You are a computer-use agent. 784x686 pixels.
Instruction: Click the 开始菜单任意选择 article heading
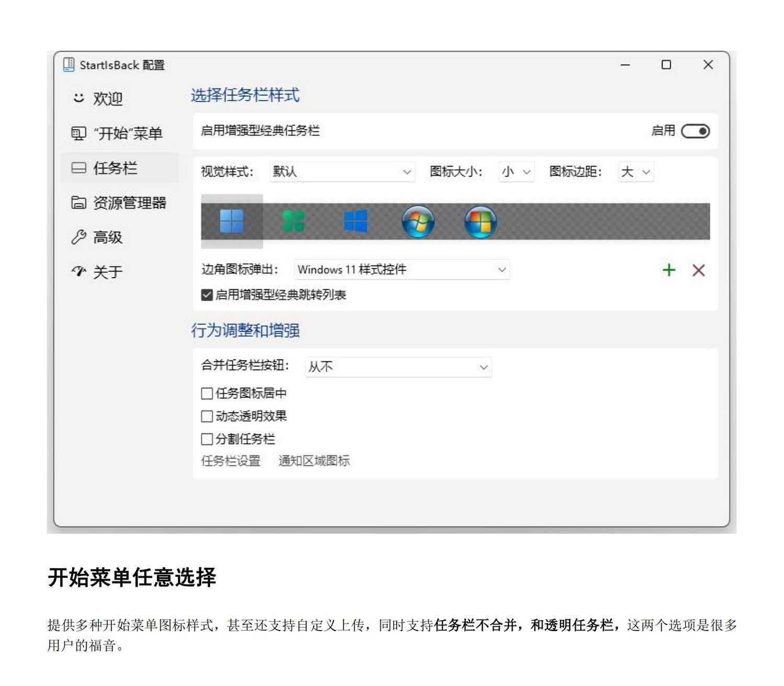click(x=132, y=577)
